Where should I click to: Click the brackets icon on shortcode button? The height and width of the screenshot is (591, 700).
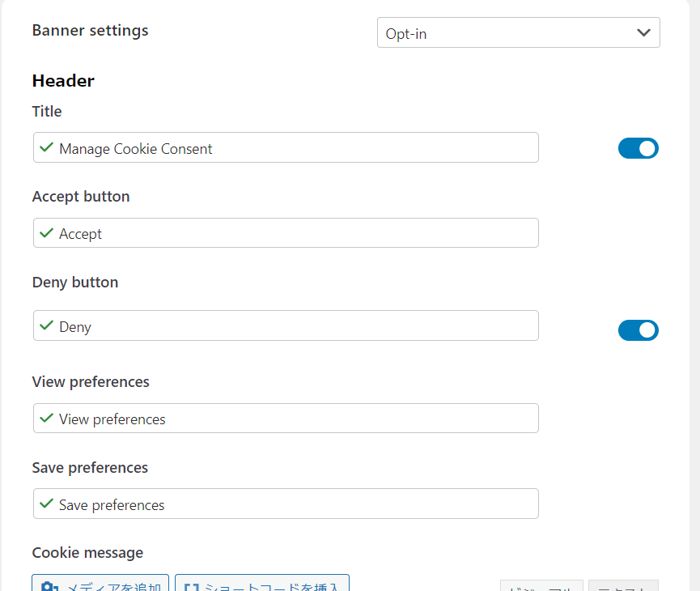191,586
